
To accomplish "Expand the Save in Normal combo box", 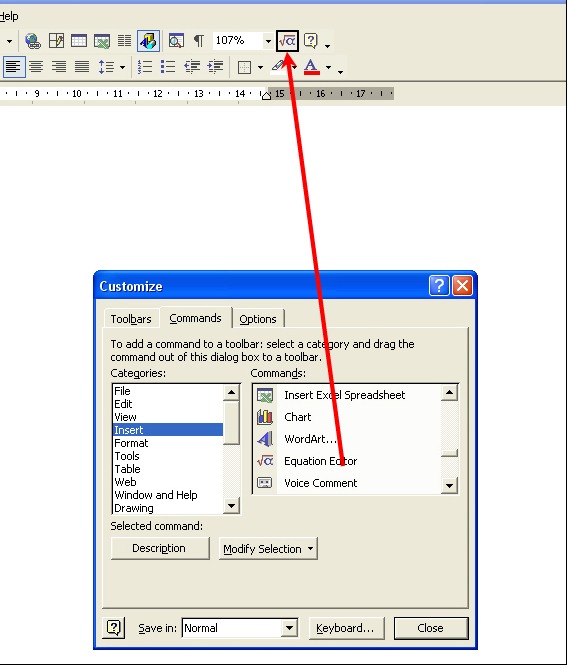I will [x=289, y=628].
